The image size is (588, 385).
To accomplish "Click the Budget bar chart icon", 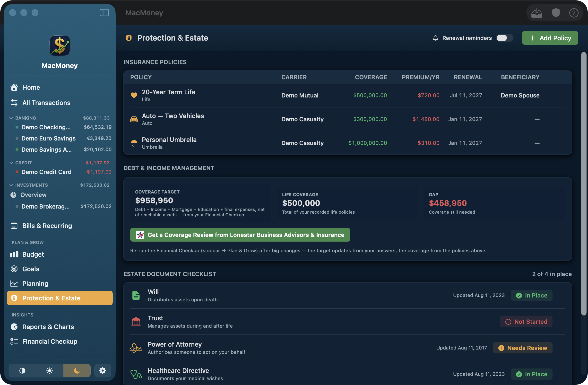I will 14,254.
